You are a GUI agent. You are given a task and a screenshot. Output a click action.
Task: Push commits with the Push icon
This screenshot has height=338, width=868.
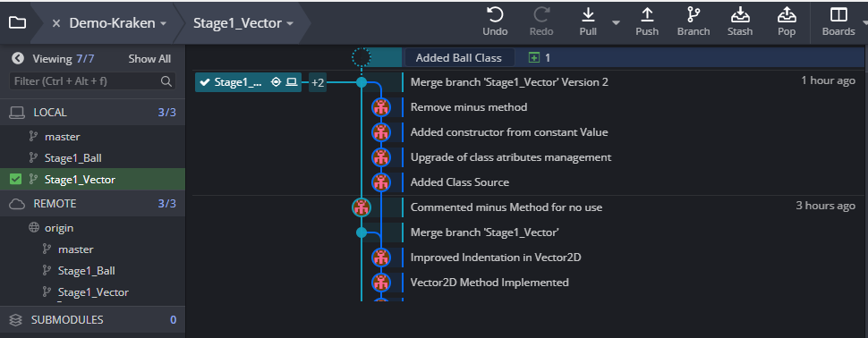pos(647,15)
